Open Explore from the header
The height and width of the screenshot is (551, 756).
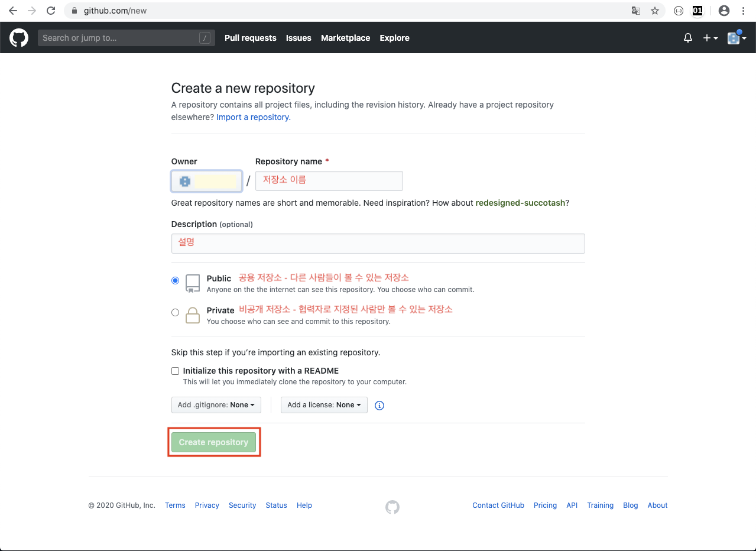394,38
